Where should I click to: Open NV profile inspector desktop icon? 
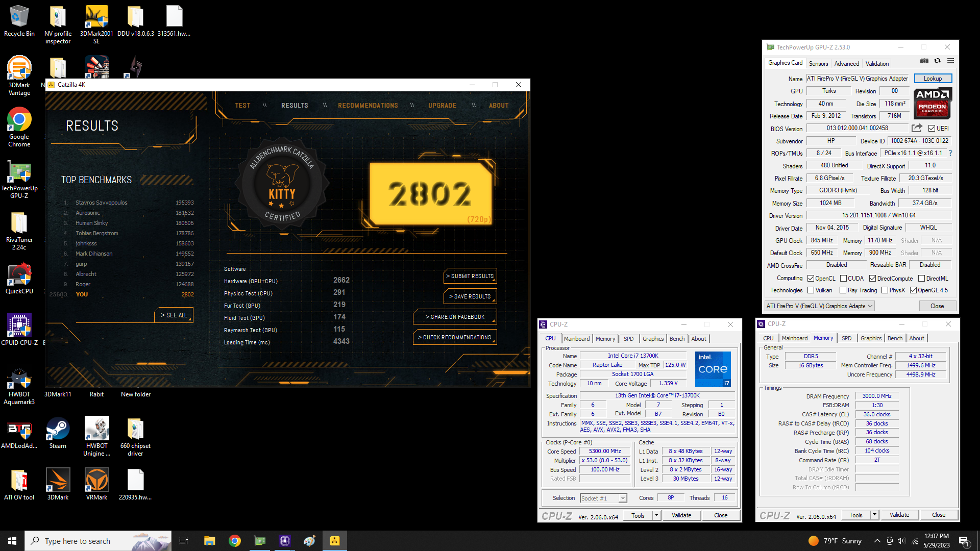click(58, 24)
